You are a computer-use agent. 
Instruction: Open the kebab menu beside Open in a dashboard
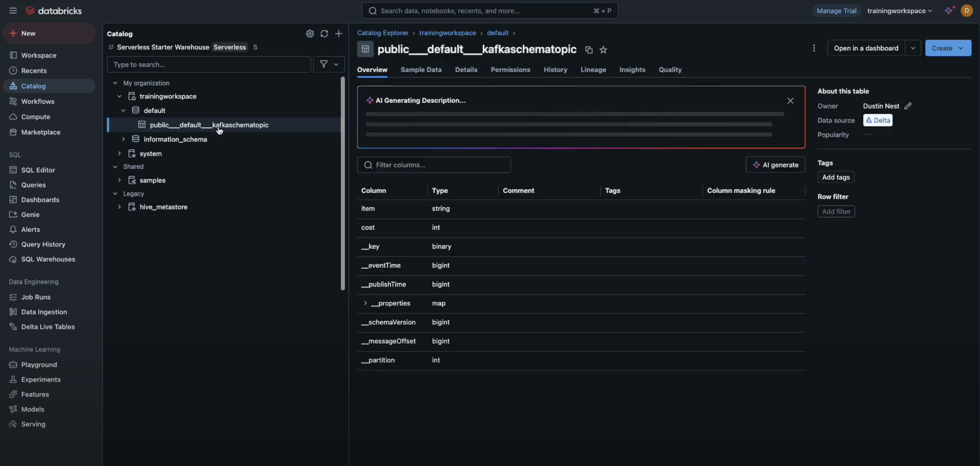[814, 48]
